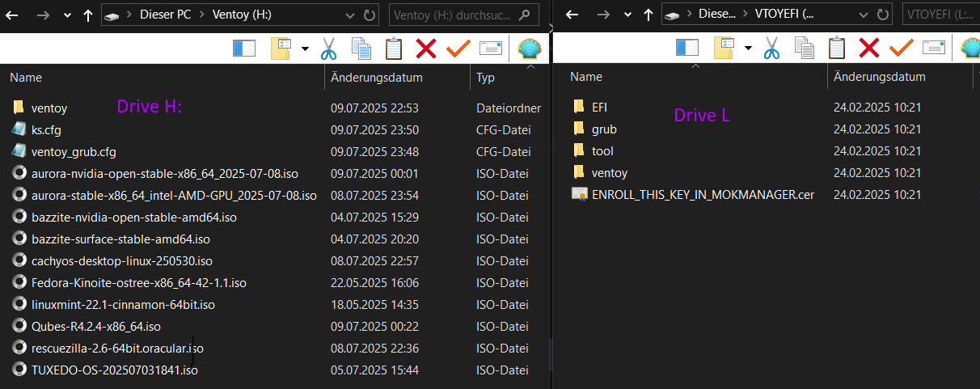Select Qubes-R4.2.4-x86_64.iso
Image resolution: width=980 pixels, height=389 pixels.
coord(95,326)
